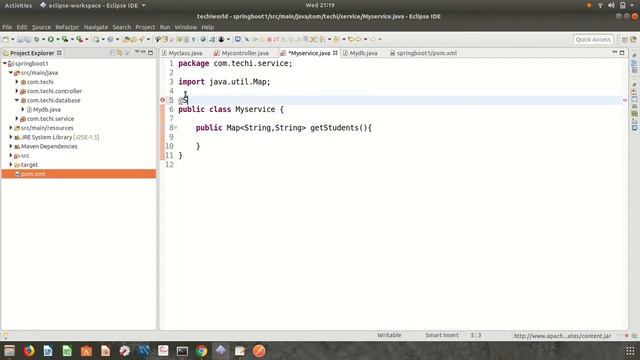640x360 pixels.
Task: Fold the getStudents method at line 8
Action: point(176,127)
